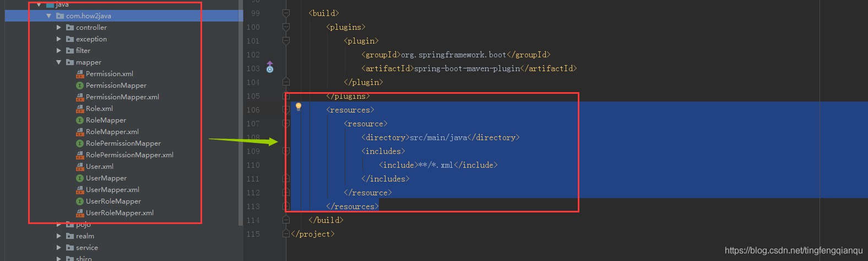Screen dimensions: 868x261
Task: Click the PermissionMapper interface icon
Action: point(80,86)
